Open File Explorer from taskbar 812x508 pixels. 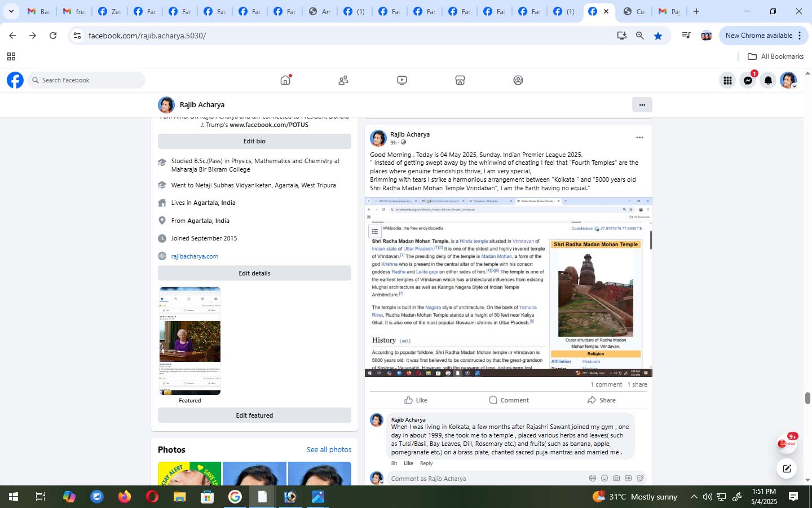179,497
